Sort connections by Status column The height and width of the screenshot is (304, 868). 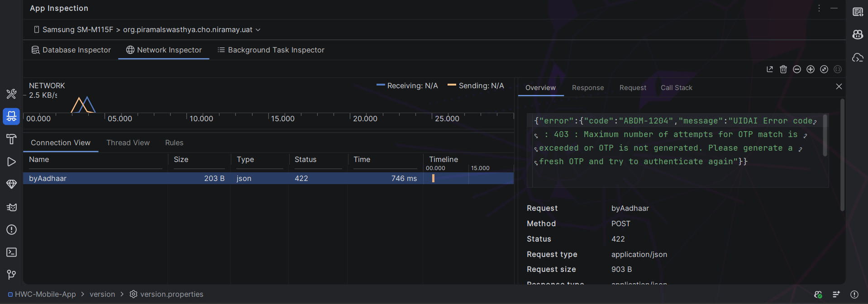[318, 160]
